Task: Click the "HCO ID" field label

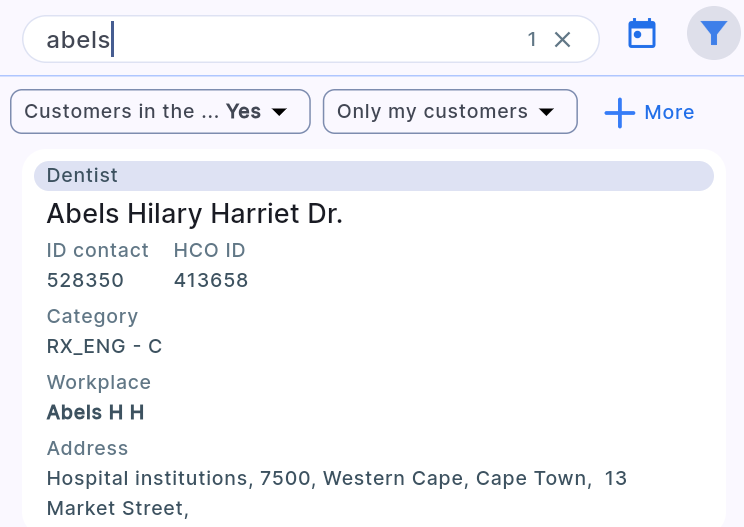Action: pos(209,250)
